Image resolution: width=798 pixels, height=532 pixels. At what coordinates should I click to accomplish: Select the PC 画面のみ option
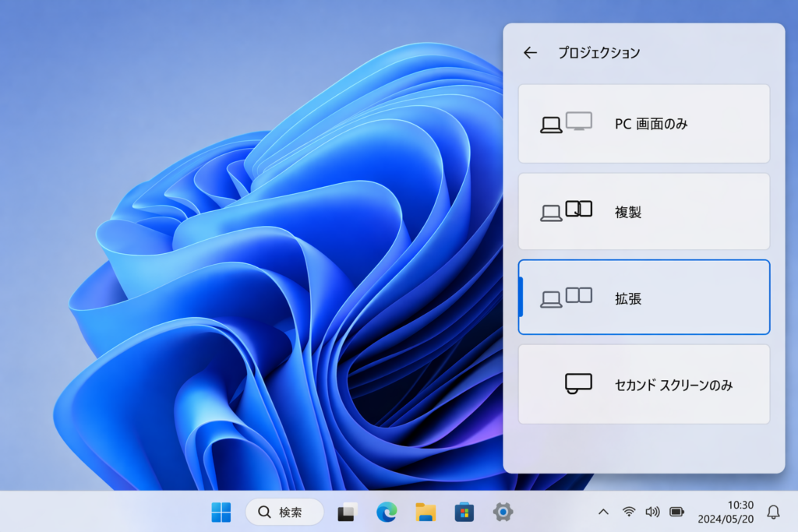click(644, 124)
